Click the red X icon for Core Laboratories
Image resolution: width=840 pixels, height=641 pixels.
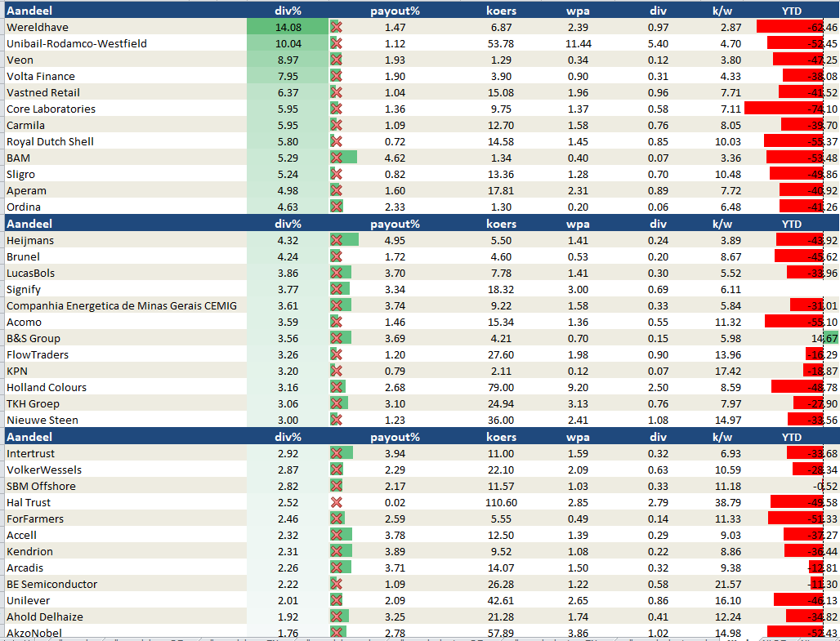click(337, 109)
